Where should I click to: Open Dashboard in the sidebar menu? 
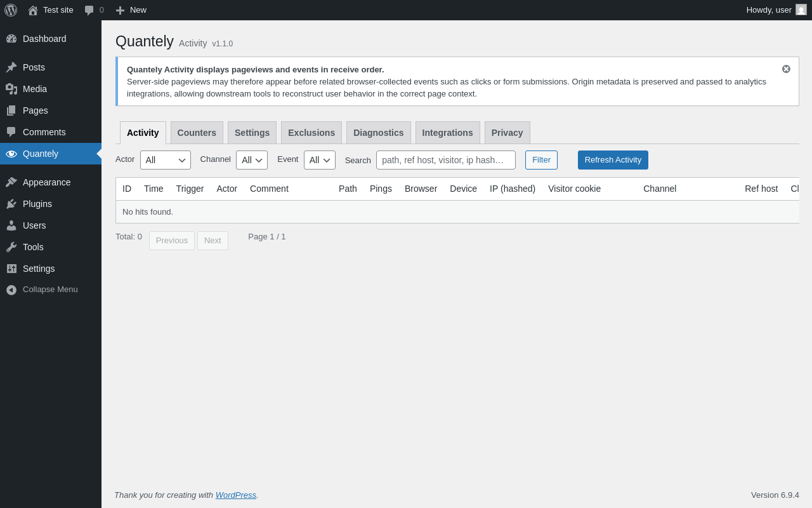click(51, 39)
